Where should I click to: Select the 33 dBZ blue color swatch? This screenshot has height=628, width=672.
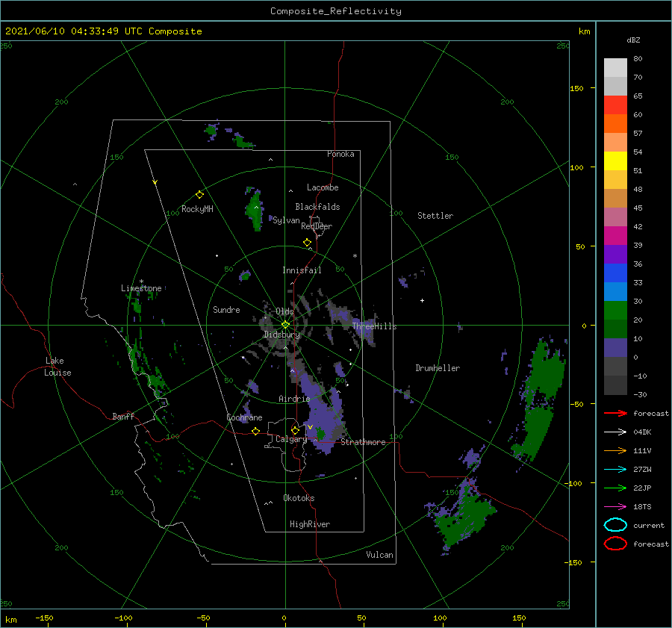[x=615, y=291]
